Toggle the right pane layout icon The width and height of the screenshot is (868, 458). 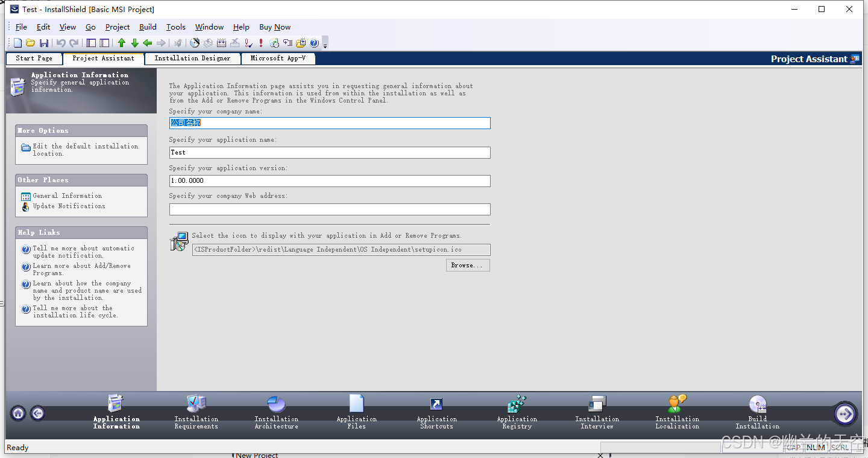click(104, 43)
